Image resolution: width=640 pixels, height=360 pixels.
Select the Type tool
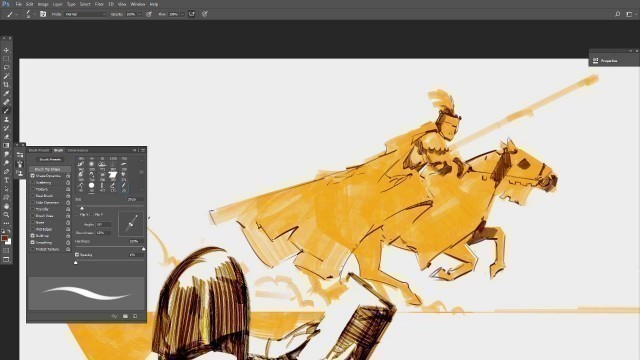coord(6,180)
